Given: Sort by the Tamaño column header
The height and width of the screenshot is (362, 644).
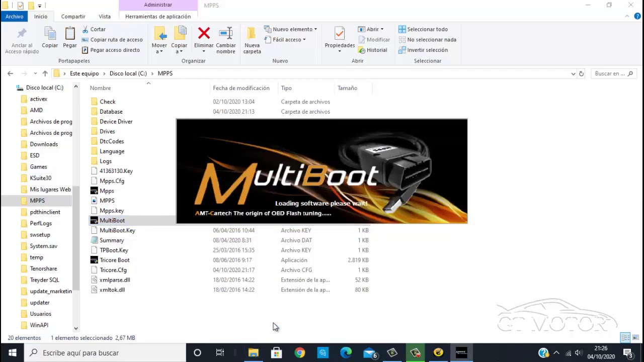Looking at the screenshot, I should click(347, 88).
